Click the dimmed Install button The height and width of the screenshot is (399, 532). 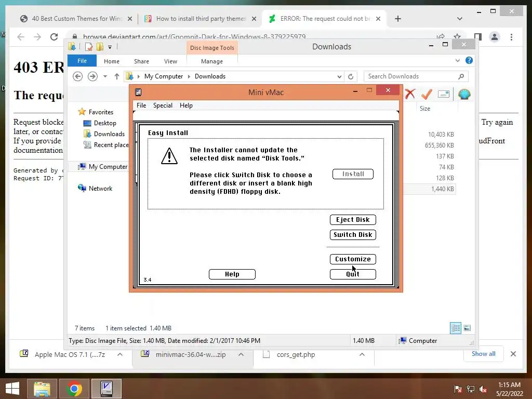[353, 174]
